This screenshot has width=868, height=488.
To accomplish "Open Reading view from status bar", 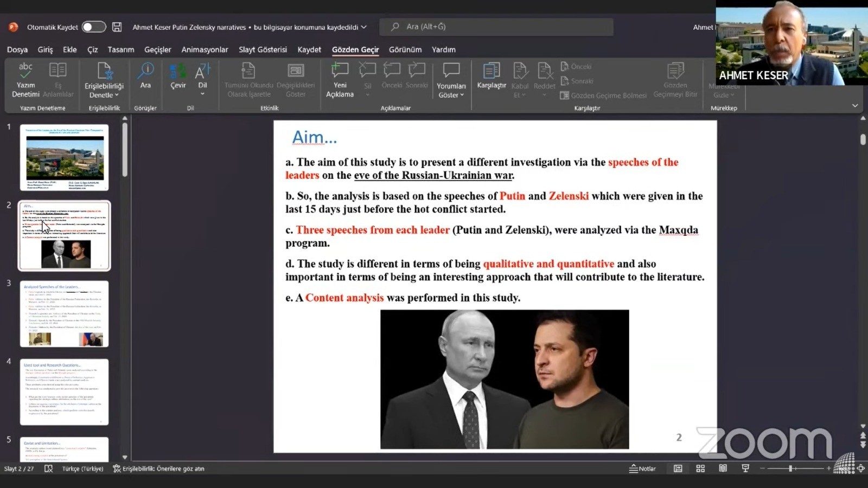I will point(723,468).
